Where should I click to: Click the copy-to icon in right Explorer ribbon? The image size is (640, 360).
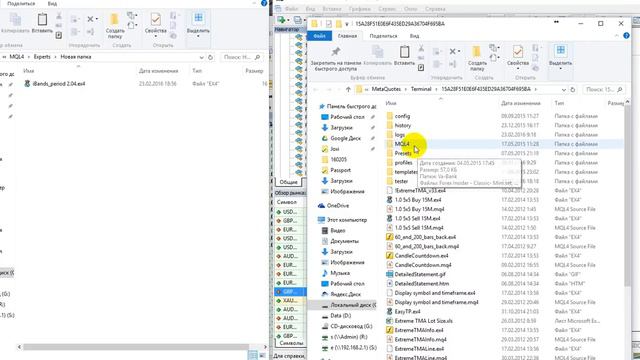pyautogui.click(x=436, y=64)
